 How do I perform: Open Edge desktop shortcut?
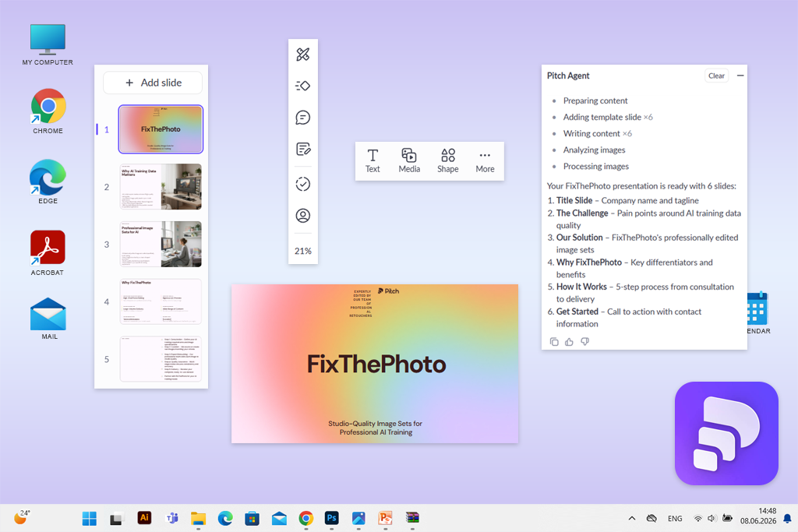[x=48, y=182]
